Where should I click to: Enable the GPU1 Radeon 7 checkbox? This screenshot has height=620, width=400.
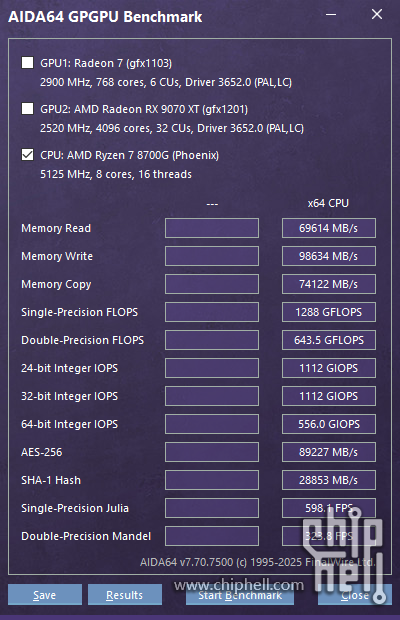point(27,62)
